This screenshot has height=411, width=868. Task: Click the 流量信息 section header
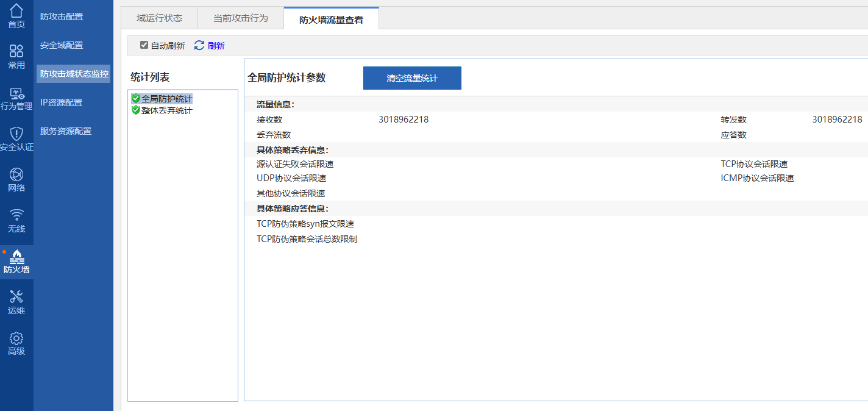276,104
